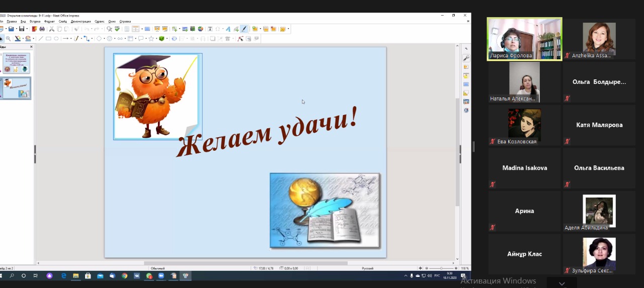
Task: Toggle 3D extrusion green cube
Action: tap(162, 39)
